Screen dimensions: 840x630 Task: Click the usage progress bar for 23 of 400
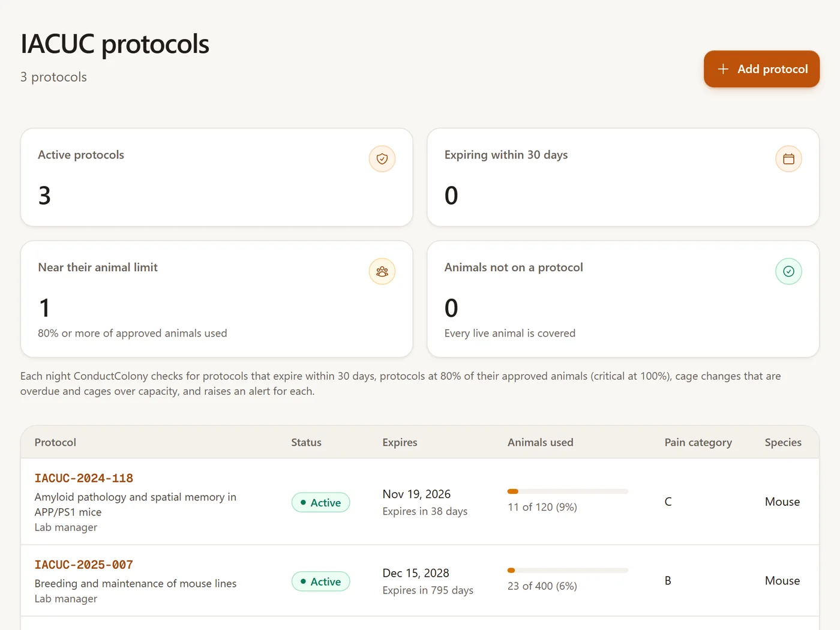pyautogui.click(x=568, y=571)
